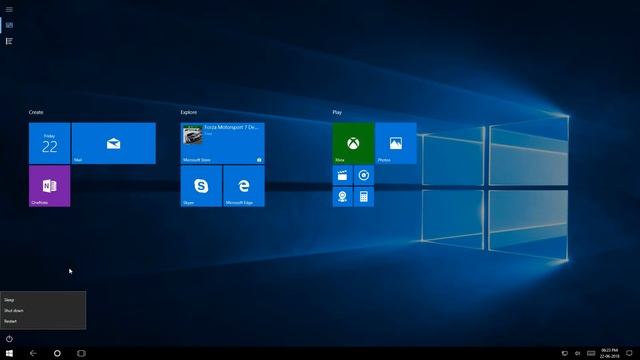
Task: Click the taskbar Back arrow
Action: (33, 353)
